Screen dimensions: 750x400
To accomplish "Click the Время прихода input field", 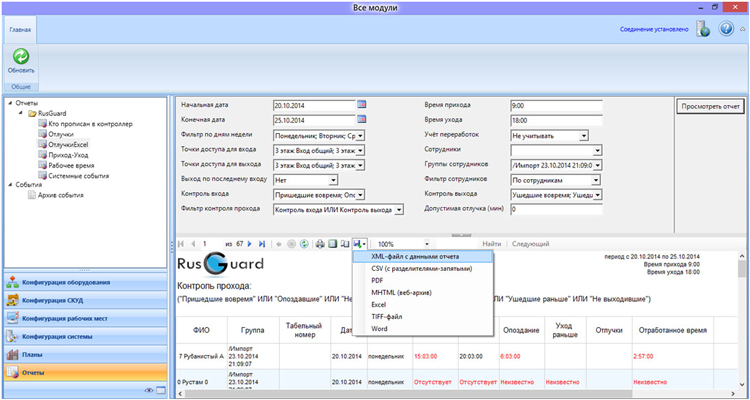I will [x=556, y=105].
